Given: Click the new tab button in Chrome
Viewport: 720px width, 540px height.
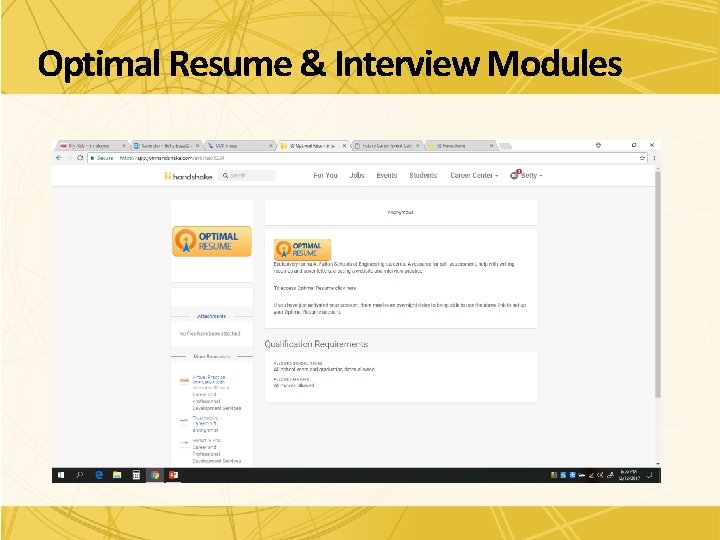Looking at the screenshot, I should [x=505, y=146].
